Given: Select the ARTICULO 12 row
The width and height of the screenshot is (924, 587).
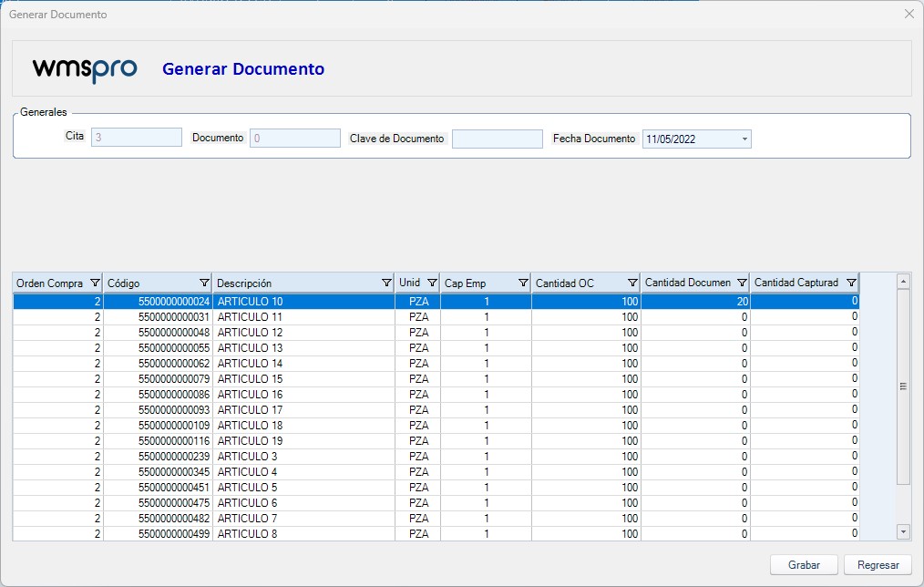Looking at the screenshot, I should point(436,333).
